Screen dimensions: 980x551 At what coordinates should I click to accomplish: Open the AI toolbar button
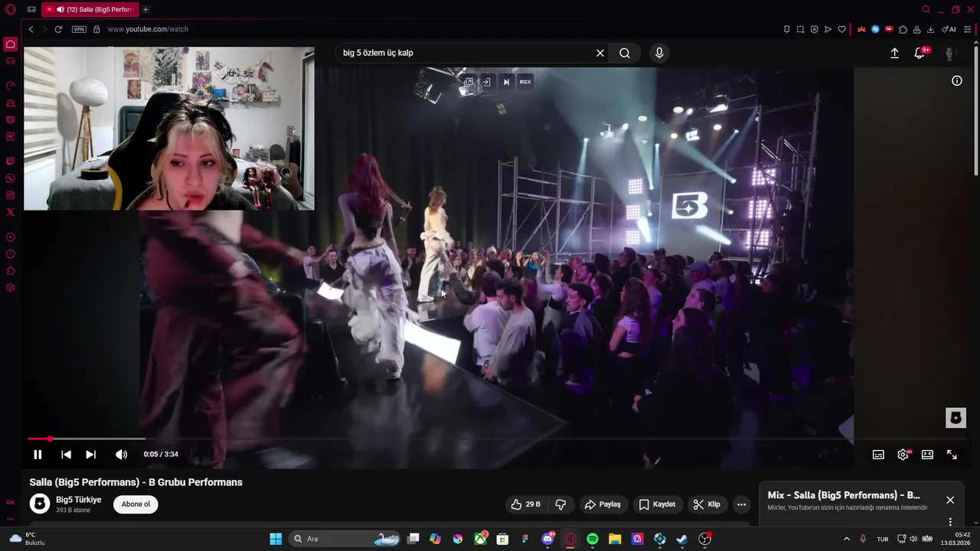[x=949, y=29]
